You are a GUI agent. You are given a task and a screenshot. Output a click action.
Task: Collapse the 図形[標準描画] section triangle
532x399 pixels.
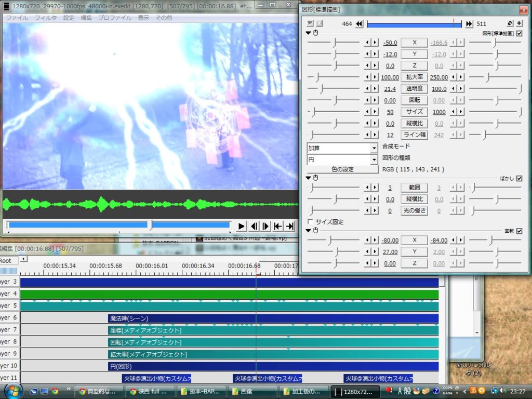(x=308, y=33)
